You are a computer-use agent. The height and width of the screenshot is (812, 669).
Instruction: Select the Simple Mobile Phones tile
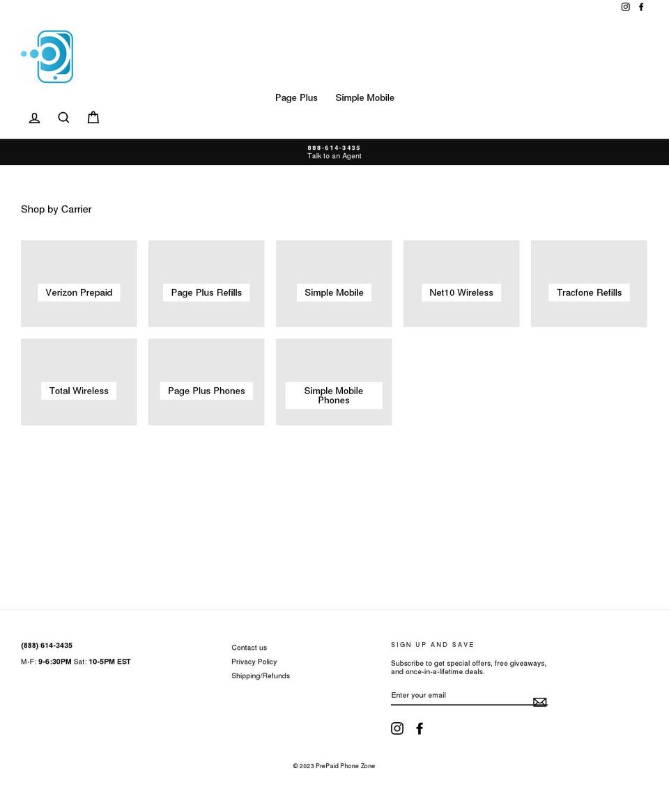click(334, 382)
